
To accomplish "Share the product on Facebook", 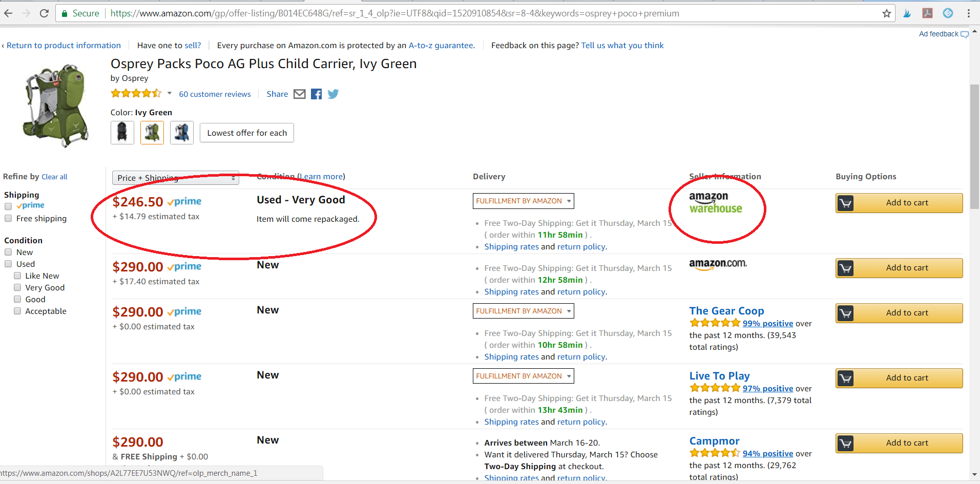I will (x=316, y=94).
